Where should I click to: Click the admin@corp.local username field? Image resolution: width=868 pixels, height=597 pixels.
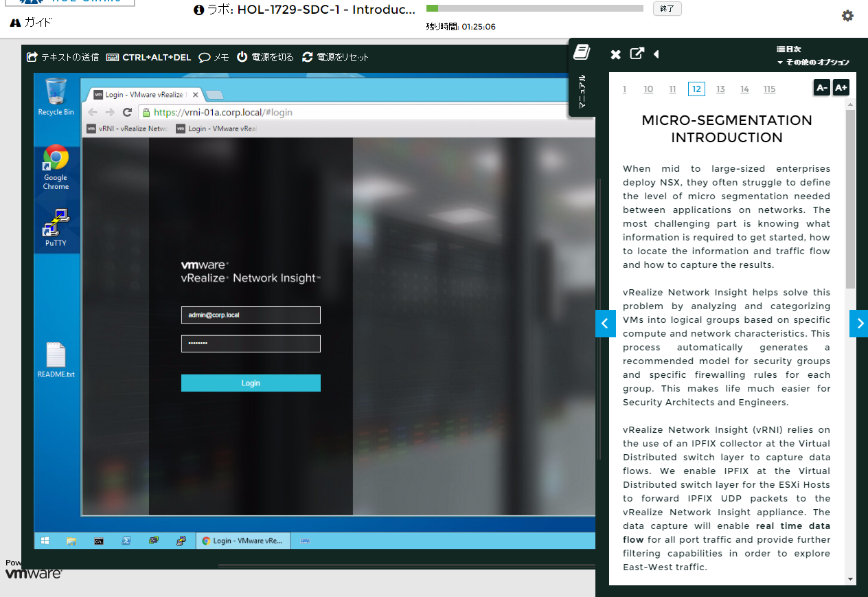tap(251, 315)
